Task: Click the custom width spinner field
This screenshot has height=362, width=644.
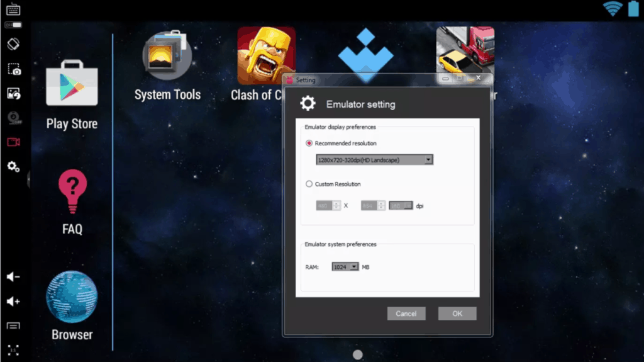Action: click(x=328, y=205)
